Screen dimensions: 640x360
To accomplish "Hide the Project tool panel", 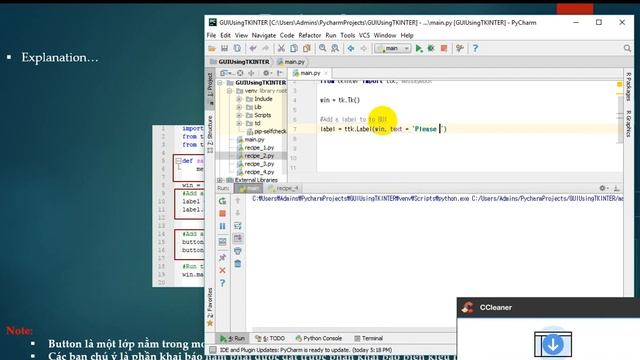I will point(280,73).
